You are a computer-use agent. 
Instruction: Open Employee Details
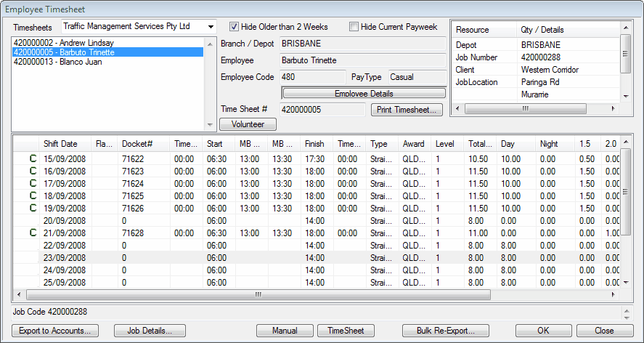(x=363, y=94)
